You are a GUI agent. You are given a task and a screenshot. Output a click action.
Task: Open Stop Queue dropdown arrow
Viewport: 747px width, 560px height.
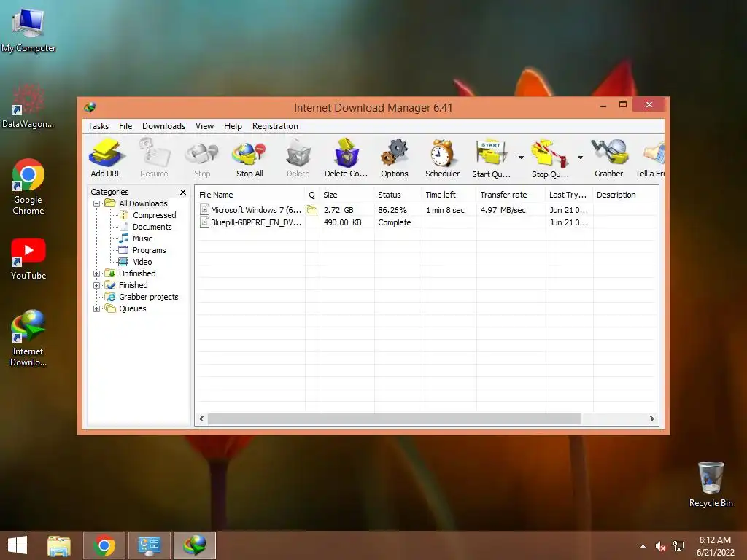[580, 157]
